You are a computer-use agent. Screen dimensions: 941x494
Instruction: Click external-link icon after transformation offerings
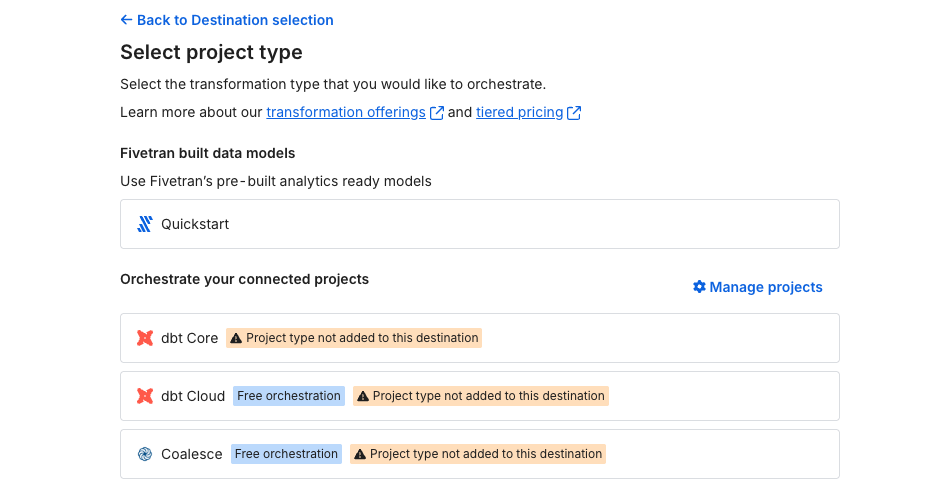coord(437,113)
